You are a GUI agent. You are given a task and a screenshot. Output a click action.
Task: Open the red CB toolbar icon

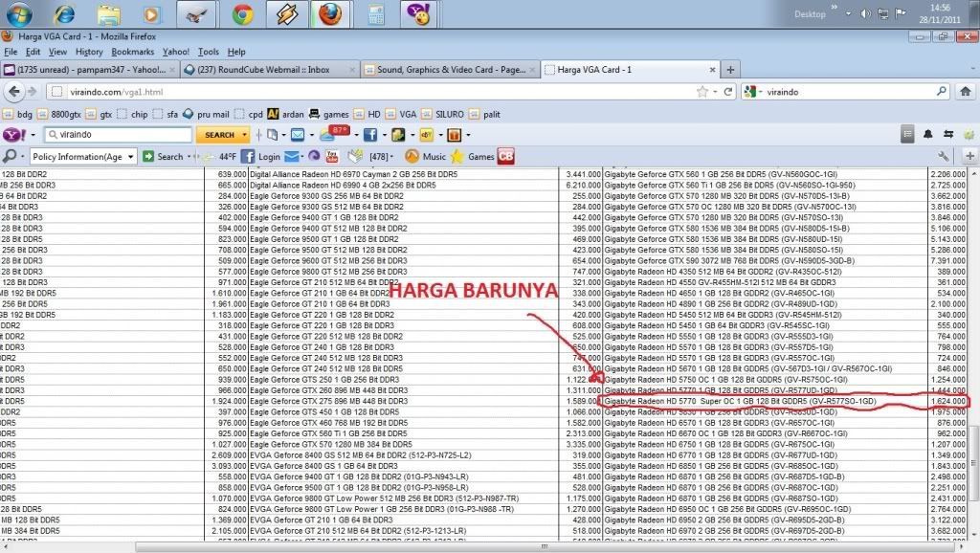point(505,156)
